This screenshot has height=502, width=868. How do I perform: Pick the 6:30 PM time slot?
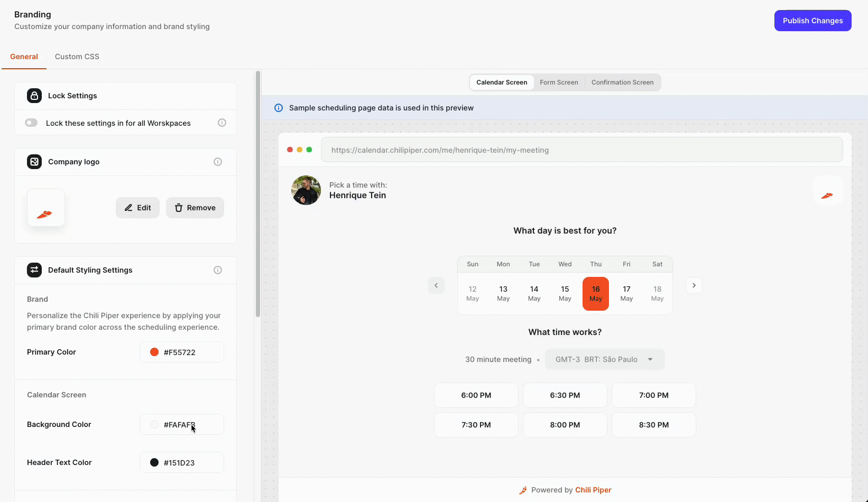coord(565,395)
